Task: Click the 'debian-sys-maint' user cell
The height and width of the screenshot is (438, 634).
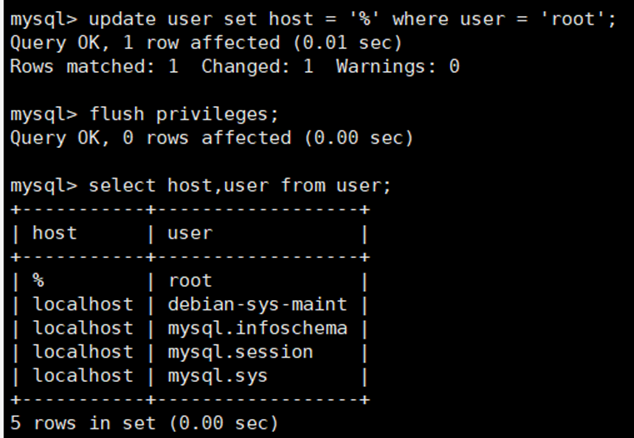Action: (x=257, y=304)
